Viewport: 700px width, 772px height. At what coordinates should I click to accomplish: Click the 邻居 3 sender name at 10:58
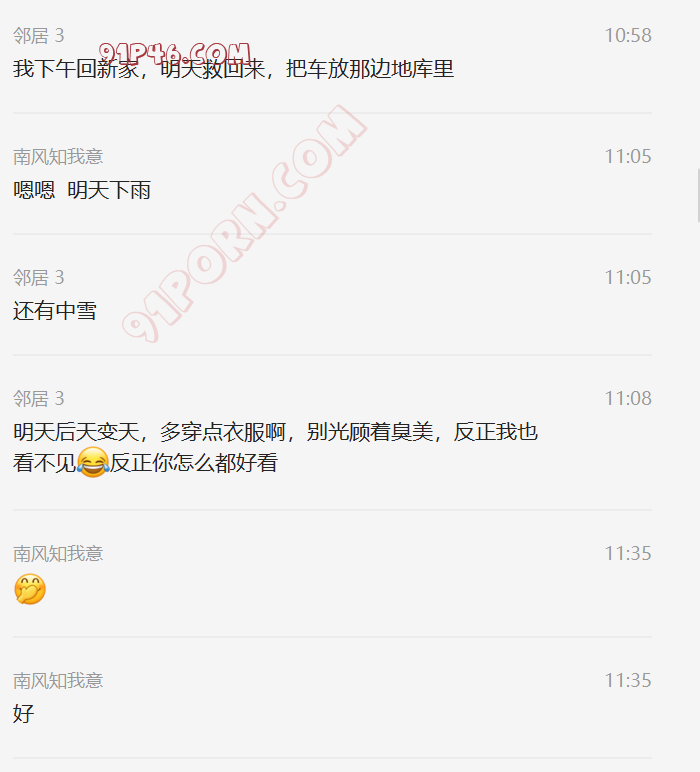click(38, 35)
